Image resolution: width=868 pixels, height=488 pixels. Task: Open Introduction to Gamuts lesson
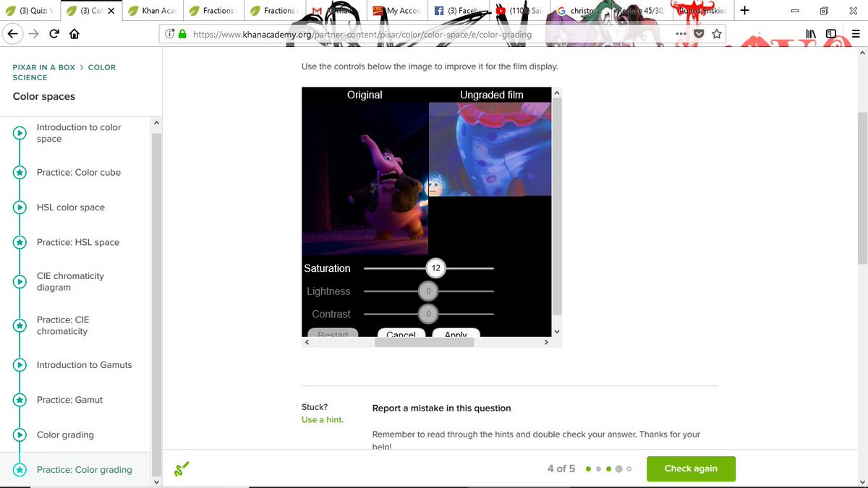point(85,365)
